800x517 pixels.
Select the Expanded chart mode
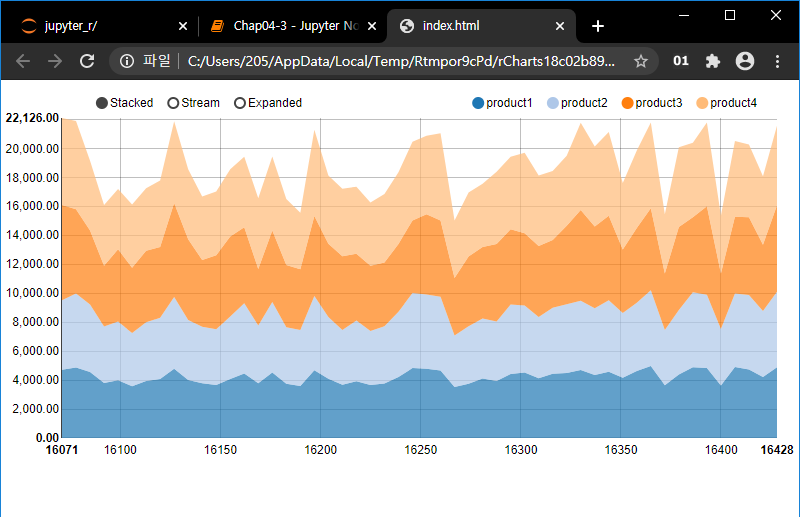click(268, 103)
